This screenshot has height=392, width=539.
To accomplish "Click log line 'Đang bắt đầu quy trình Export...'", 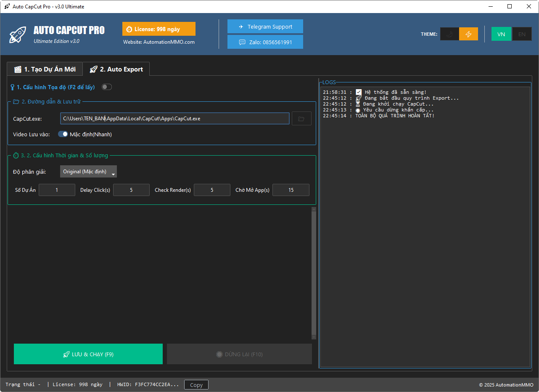I will point(391,98).
